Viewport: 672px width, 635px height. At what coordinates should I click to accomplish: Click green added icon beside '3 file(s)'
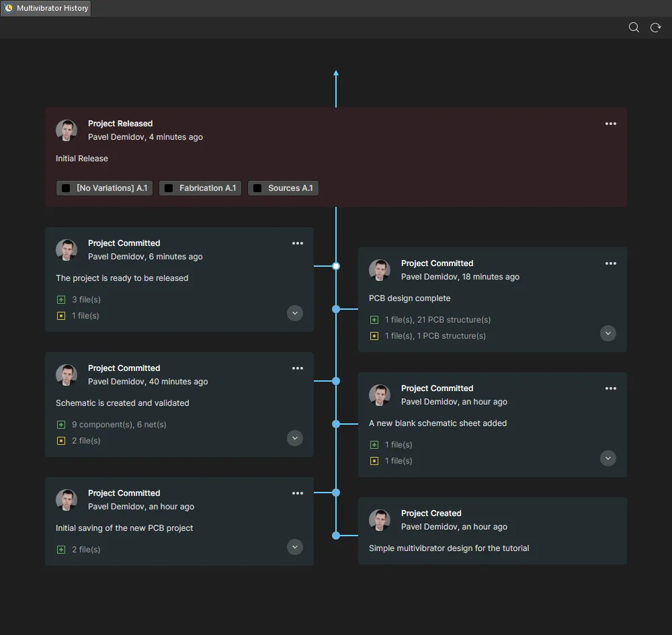[x=61, y=300]
